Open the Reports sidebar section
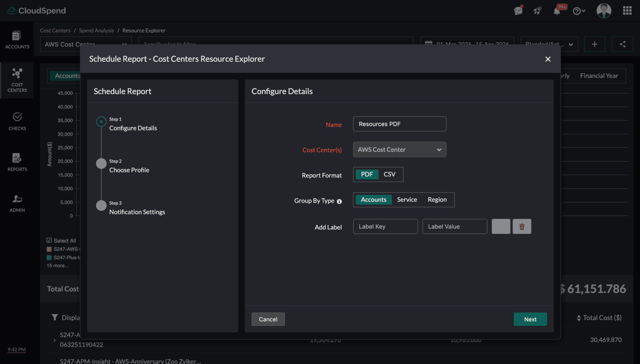 pyautogui.click(x=17, y=162)
